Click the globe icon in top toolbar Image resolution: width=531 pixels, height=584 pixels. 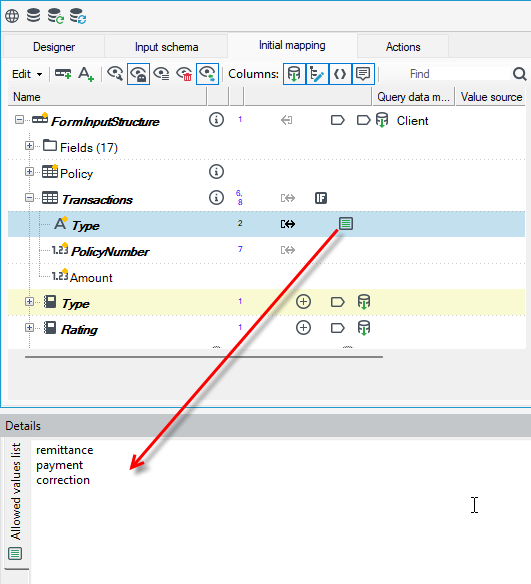tap(12, 16)
